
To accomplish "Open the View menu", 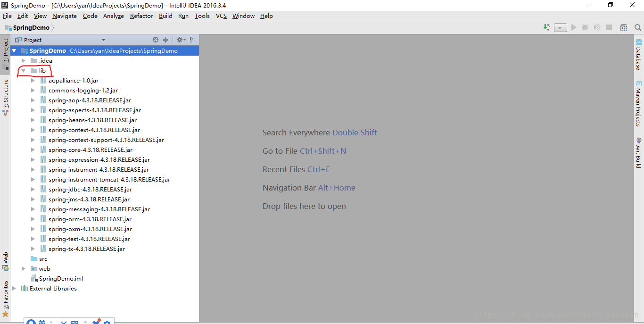I will pyautogui.click(x=40, y=16).
